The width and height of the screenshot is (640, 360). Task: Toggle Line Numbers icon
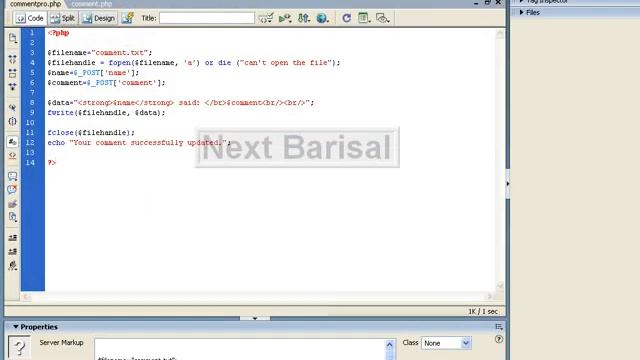[13, 142]
